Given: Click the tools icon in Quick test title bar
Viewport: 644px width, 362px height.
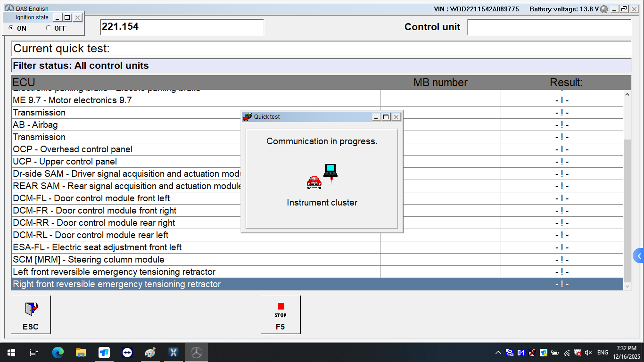Looking at the screenshot, I should tap(247, 116).
